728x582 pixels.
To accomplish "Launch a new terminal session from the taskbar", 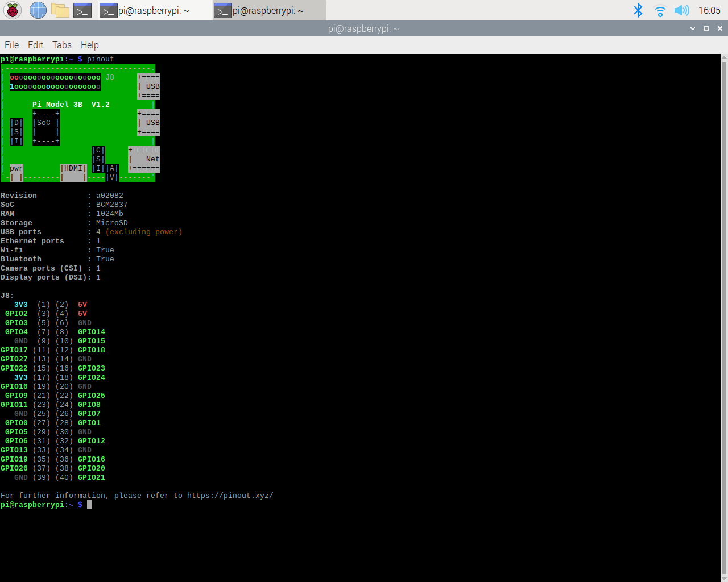I will [82, 10].
